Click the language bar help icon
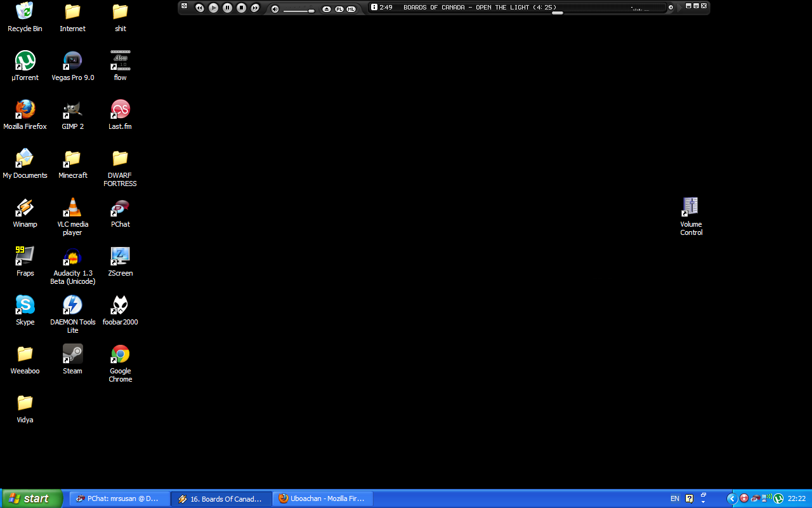 689,498
